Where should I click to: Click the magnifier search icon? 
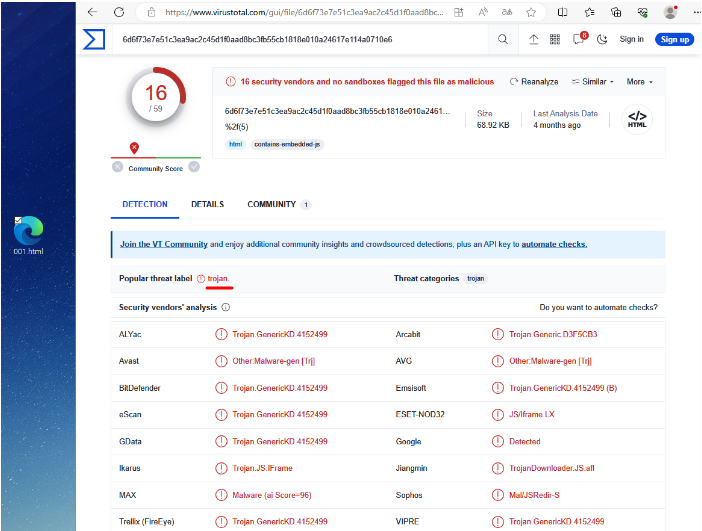pyautogui.click(x=503, y=39)
